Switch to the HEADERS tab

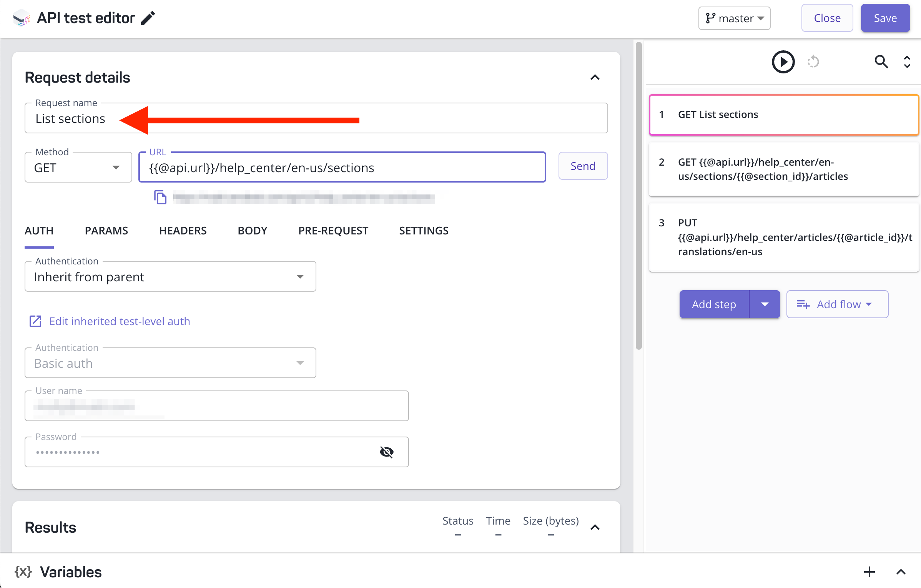tap(183, 231)
